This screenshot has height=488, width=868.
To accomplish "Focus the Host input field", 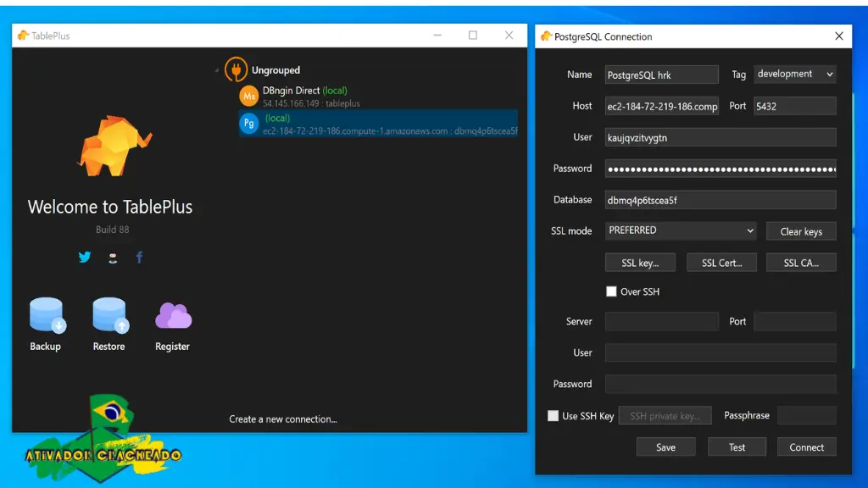I will coord(661,106).
